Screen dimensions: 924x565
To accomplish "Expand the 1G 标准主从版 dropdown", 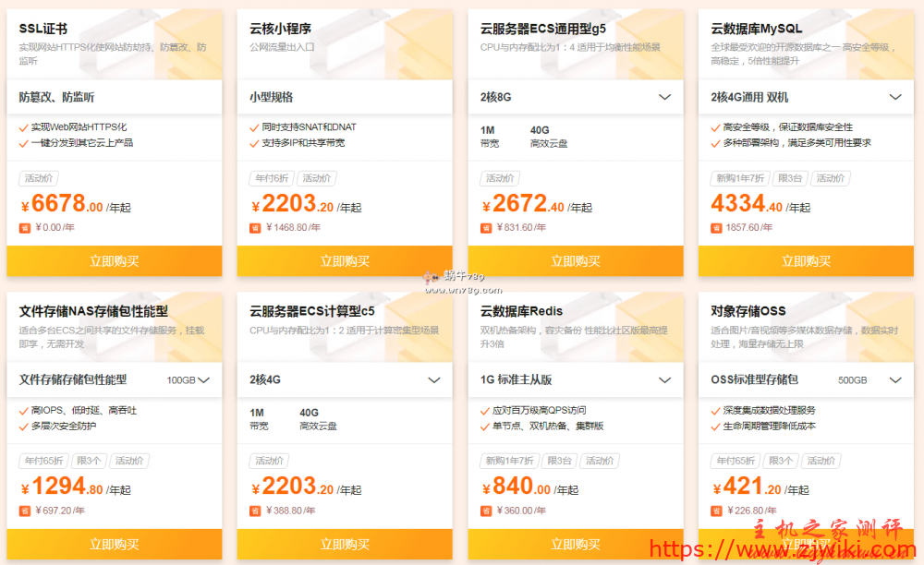I will pos(664,380).
